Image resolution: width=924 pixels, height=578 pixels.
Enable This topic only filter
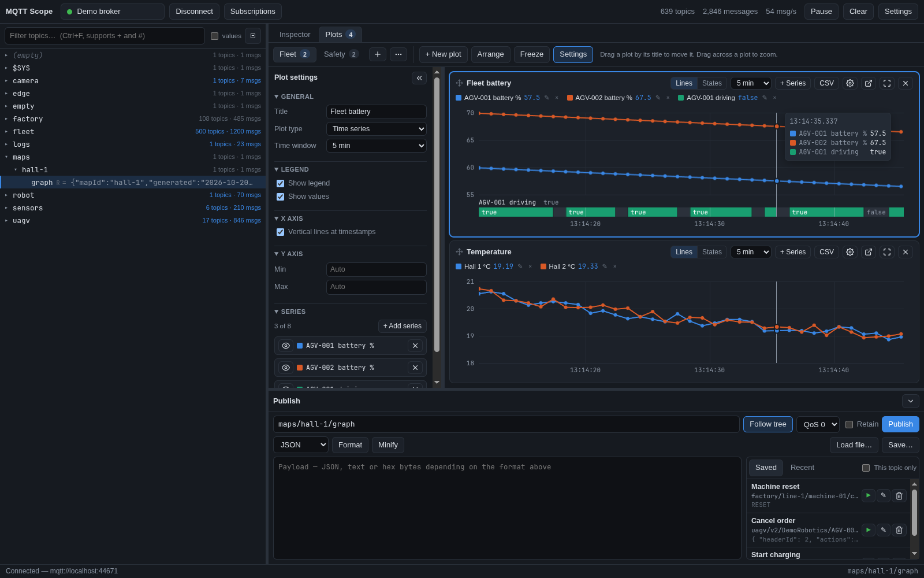[x=866, y=468]
